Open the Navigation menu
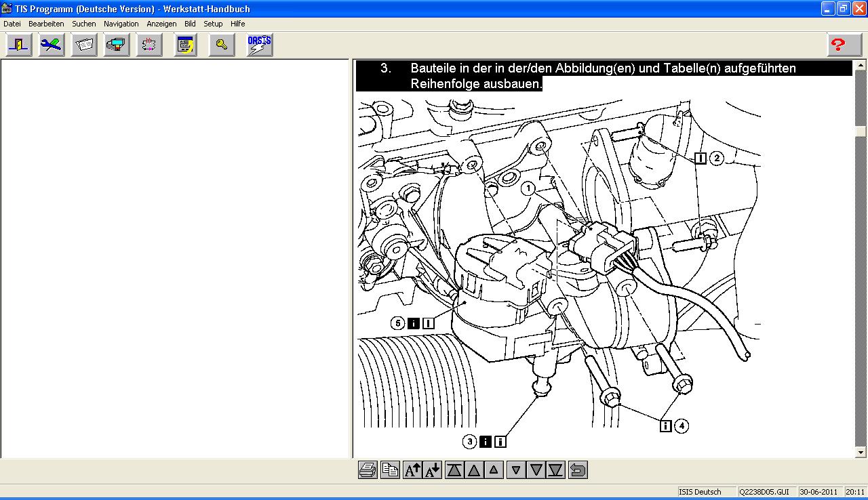 pos(121,24)
